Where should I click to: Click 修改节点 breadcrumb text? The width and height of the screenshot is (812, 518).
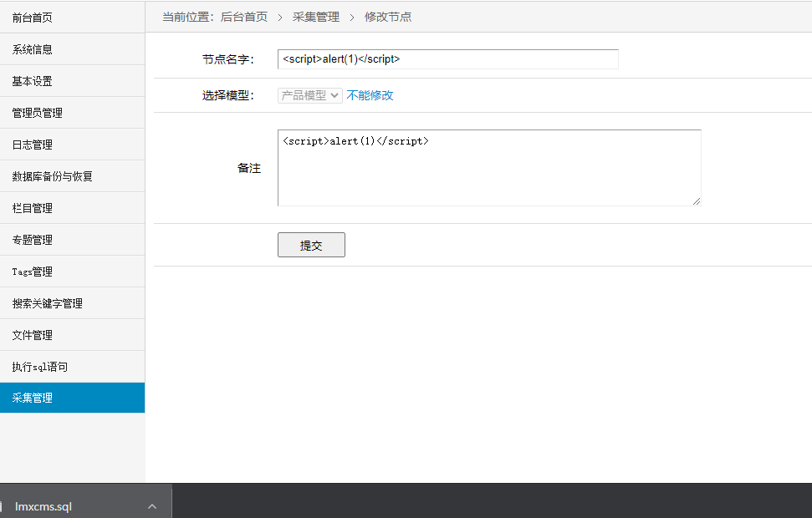[388, 17]
